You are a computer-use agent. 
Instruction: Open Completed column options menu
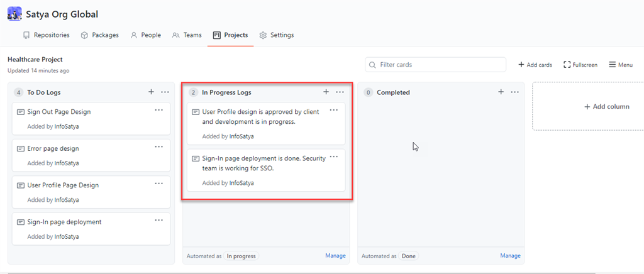pyautogui.click(x=514, y=92)
